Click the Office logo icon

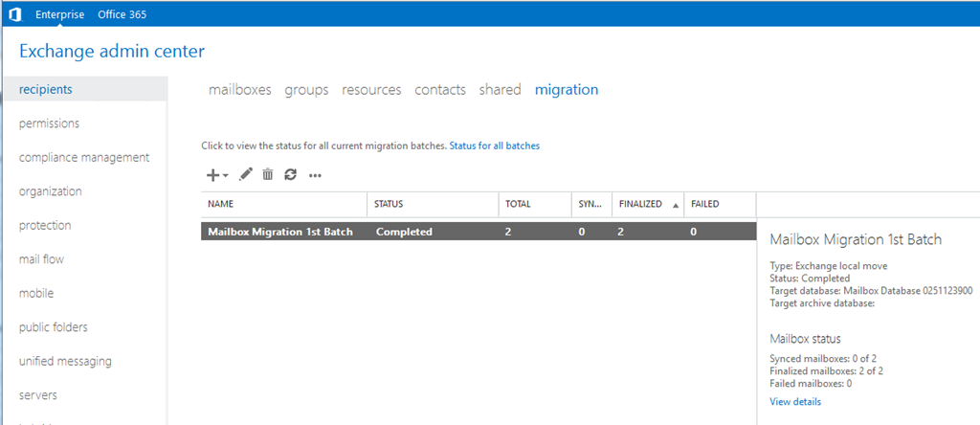click(15, 13)
